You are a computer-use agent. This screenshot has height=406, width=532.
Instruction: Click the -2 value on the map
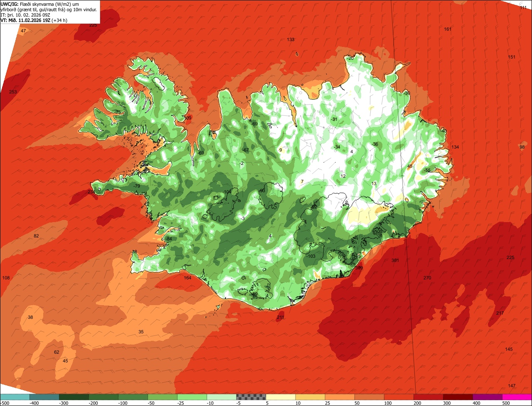(241, 163)
